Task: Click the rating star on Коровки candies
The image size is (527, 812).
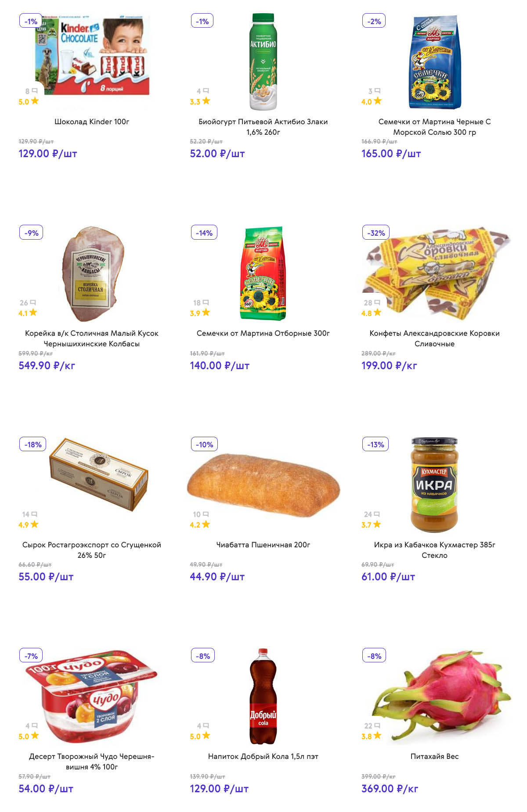Action: 377,313
